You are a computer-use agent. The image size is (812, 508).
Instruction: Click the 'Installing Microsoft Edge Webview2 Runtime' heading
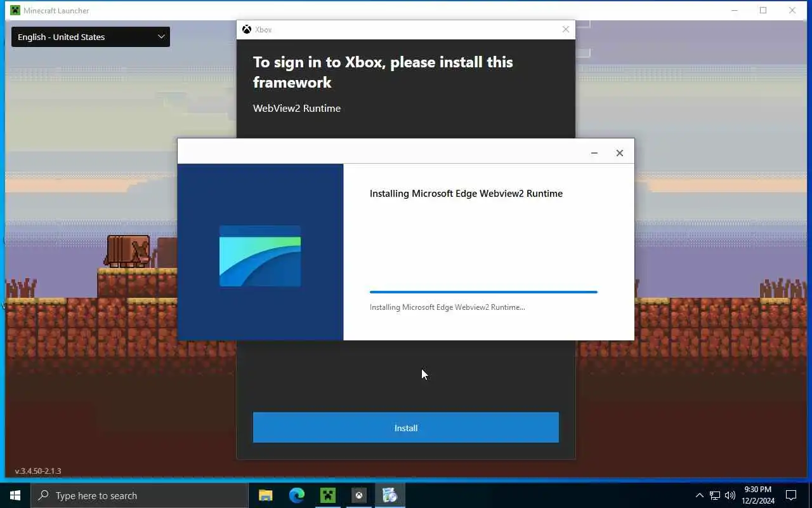pos(466,194)
